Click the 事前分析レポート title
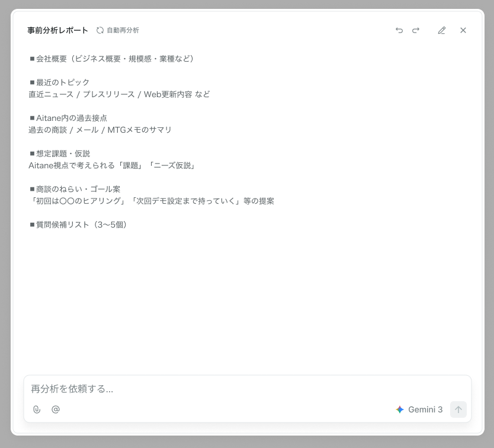Viewport: 494px width, 448px height. coord(57,30)
